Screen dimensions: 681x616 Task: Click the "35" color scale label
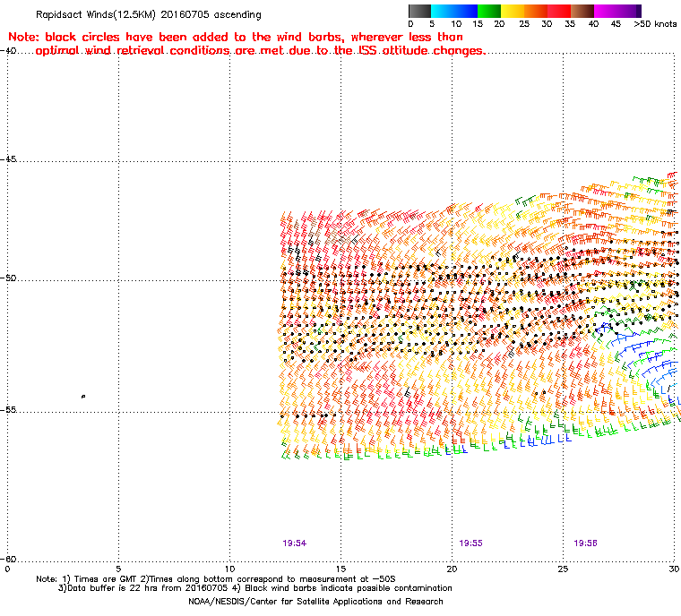pos(570,24)
